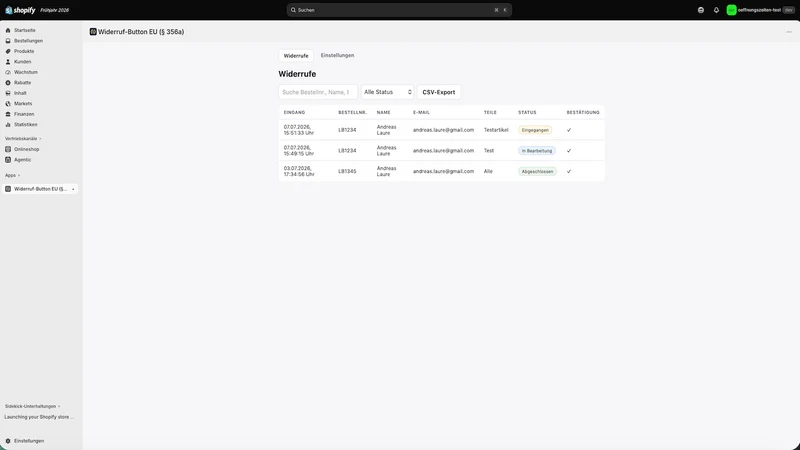This screenshot has width=800, height=450.
Task: Click order number LB1345
Action: click(x=347, y=171)
